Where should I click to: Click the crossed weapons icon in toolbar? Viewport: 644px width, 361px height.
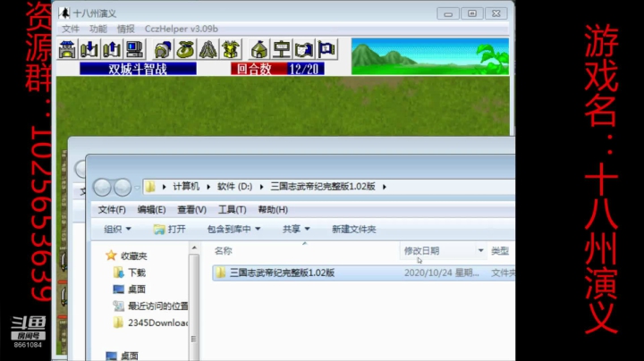208,49
